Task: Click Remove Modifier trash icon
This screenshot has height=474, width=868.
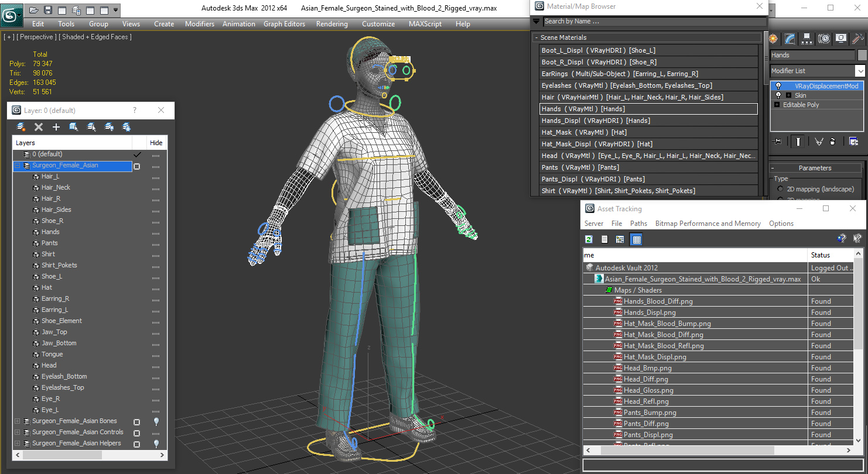Action: tap(833, 141)
